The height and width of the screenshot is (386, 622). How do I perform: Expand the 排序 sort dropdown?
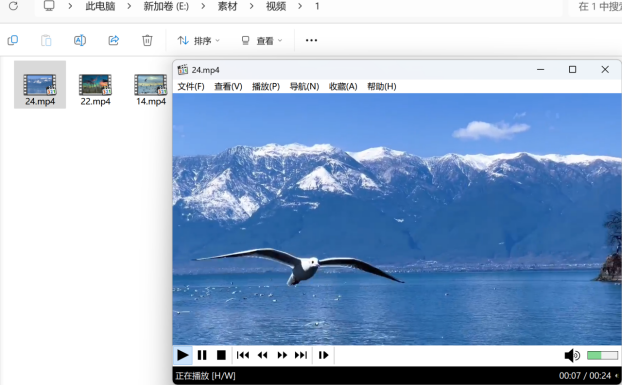coord(198,40)
